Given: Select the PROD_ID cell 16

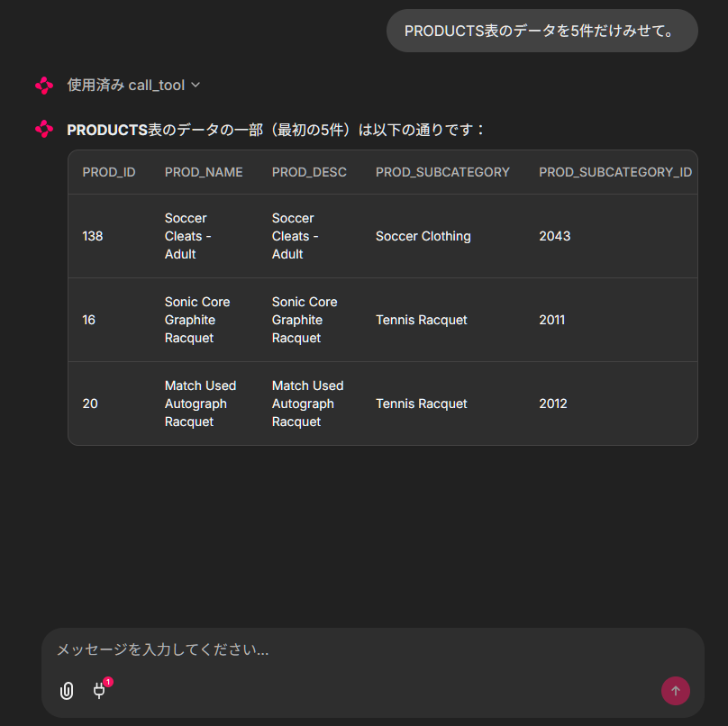Looking at the screenshot, I should tap(88, 320).
